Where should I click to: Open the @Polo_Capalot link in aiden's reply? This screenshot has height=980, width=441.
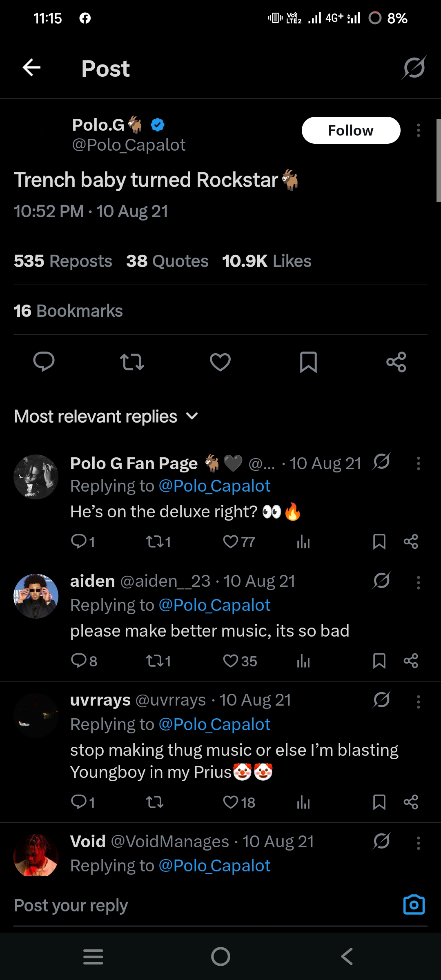tap(214, 605)
